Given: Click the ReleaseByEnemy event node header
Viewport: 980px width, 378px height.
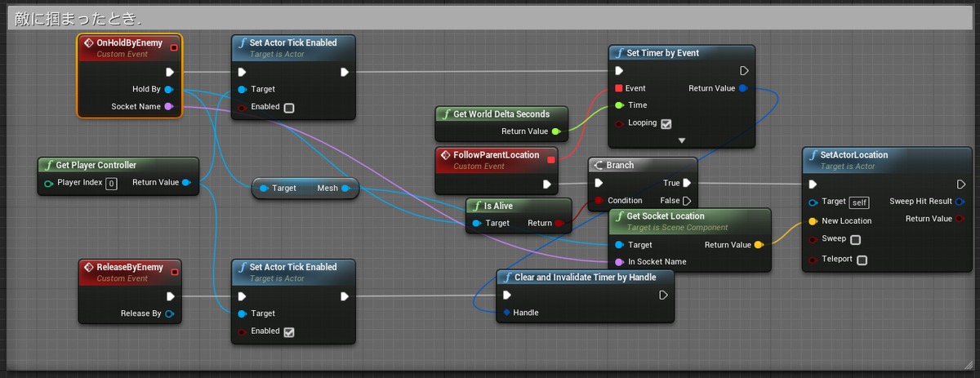Looking at the screenshot, I should click(x=129, y=272).
